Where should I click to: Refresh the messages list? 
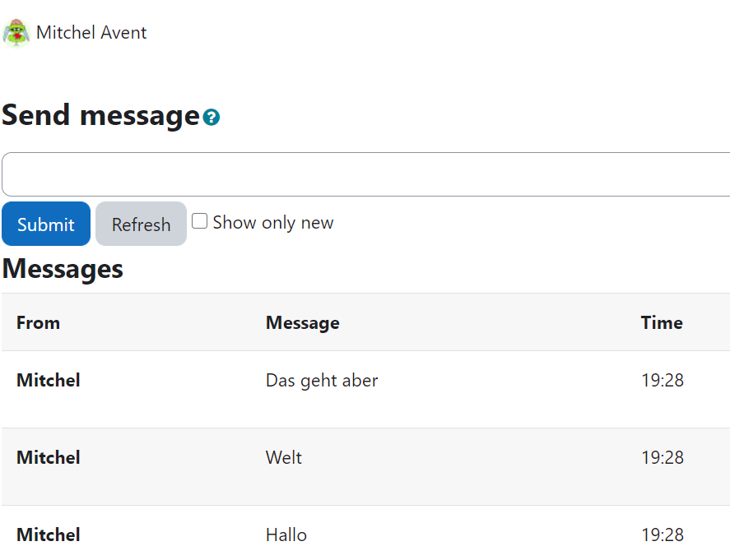tap(141, 224)
